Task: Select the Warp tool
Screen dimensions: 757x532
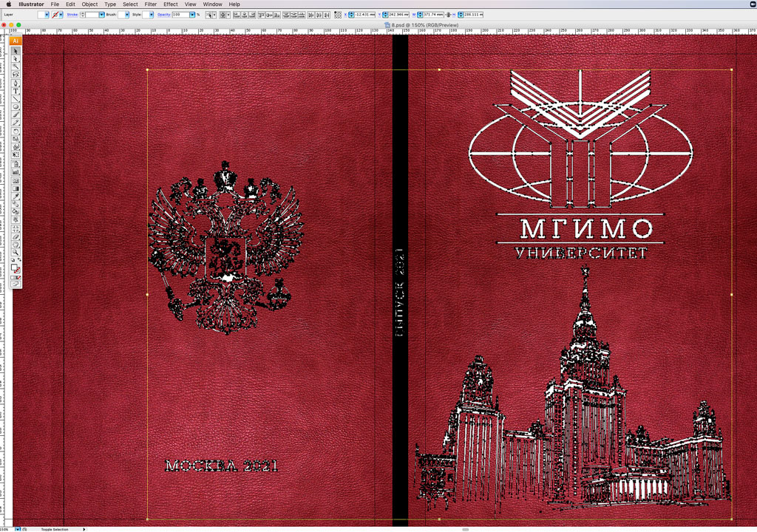Action: coord(16,147)
